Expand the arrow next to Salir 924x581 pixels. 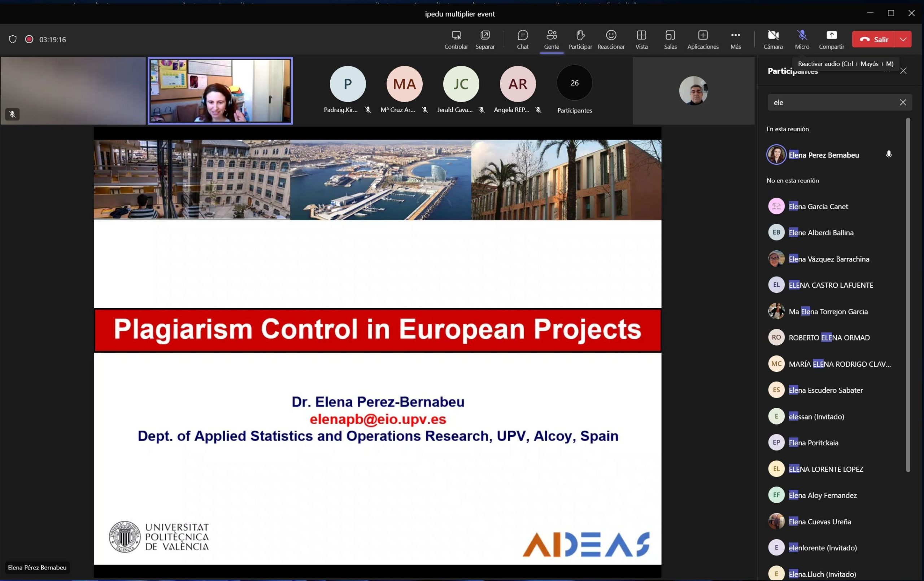(x=903, y=39)
